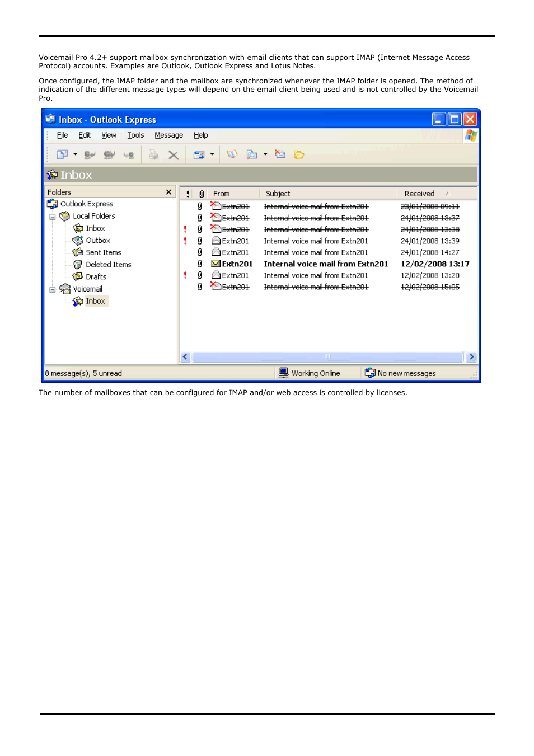Click the Find toolbar icon
This screenshot has width=534, height=756.
click(252, 154)
